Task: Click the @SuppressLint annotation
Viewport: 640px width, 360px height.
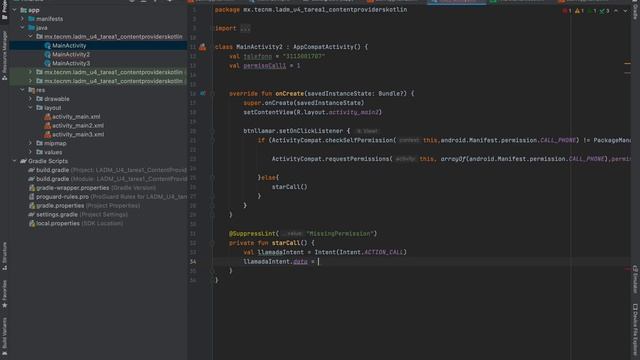Action: [x=252, y=233]
